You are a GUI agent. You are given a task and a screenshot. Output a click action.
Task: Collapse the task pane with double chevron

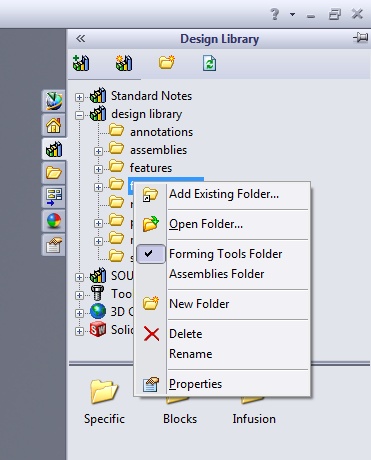80,39
